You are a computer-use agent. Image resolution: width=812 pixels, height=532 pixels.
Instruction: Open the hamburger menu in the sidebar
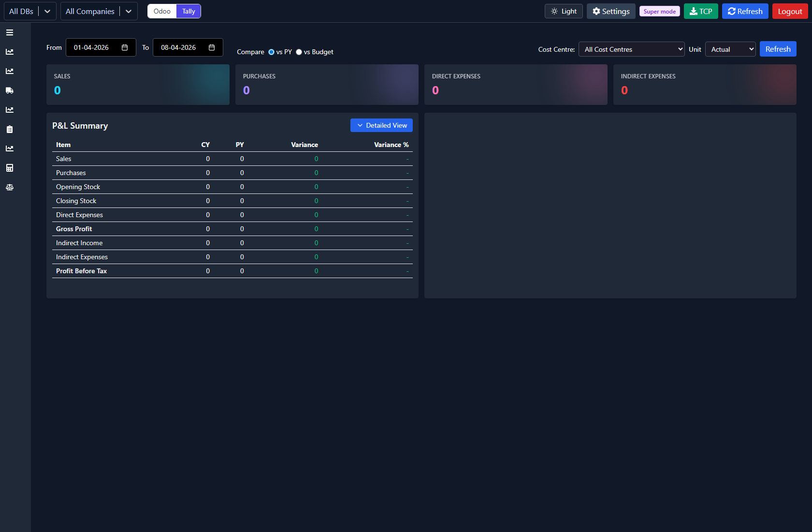10,32
